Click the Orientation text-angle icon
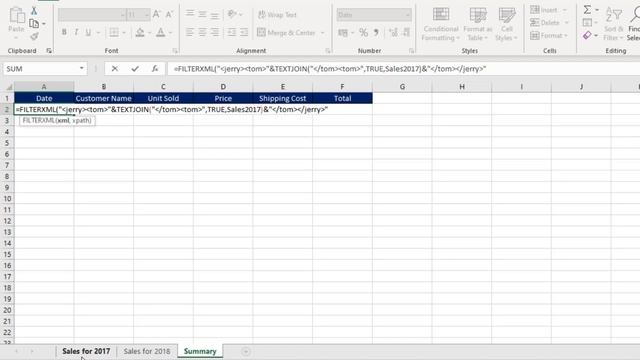The image size is (640, 360). [x=232, y=14]
